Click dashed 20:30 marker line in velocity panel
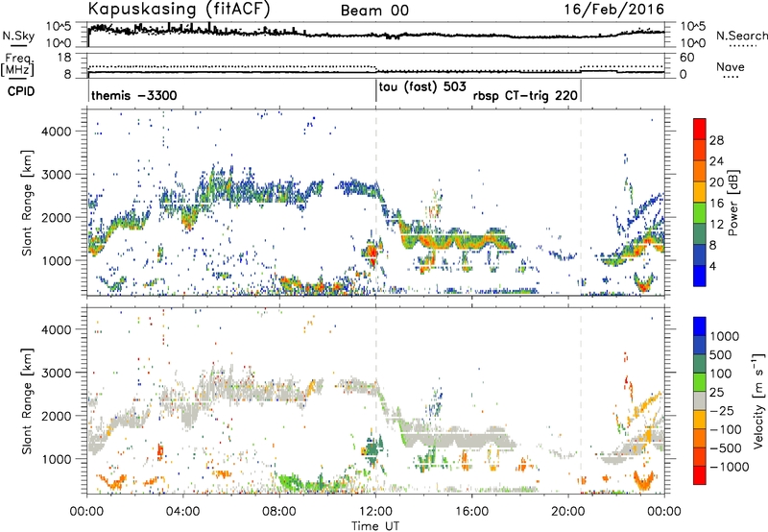Screen dimensions: 768x532 coord(581,400)
